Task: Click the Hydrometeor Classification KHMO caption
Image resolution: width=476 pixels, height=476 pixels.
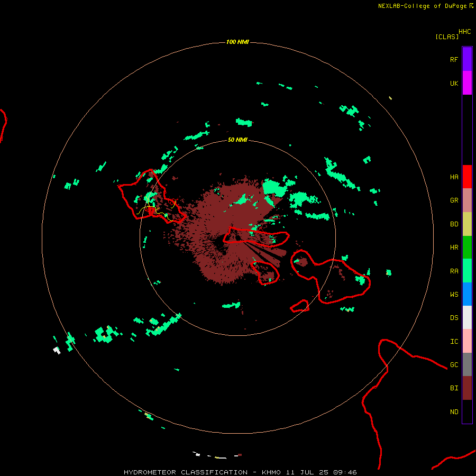Action: point(240,472)
